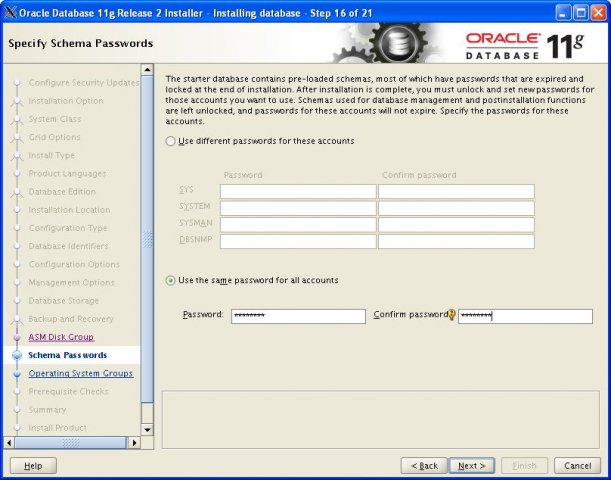Click the X window icon in title bar
Image resolution: width=611 pixels, height=480 pixels.
(x=10, y=12)
